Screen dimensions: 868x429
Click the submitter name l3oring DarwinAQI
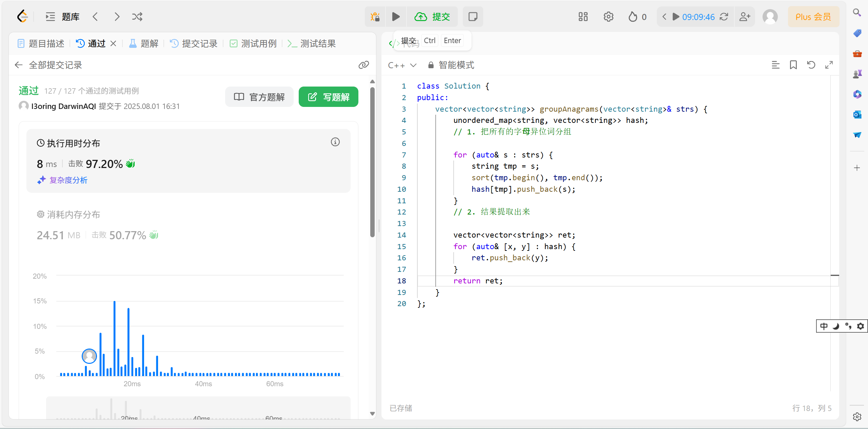(x=64, y=106)
